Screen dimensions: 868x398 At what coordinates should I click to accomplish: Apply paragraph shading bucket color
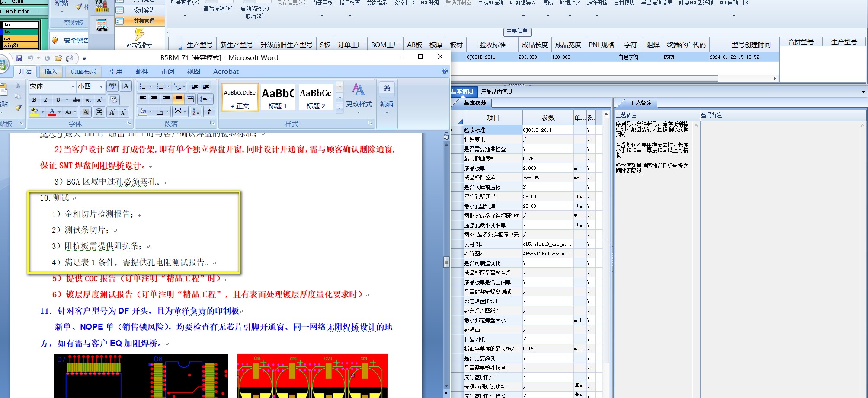pos(143,112)
